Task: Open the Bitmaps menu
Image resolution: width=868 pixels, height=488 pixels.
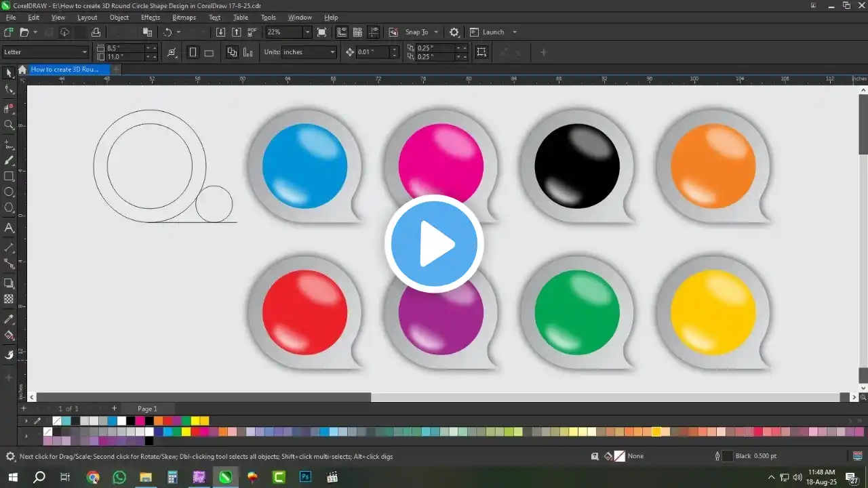Action: click(x=184, y=18)
